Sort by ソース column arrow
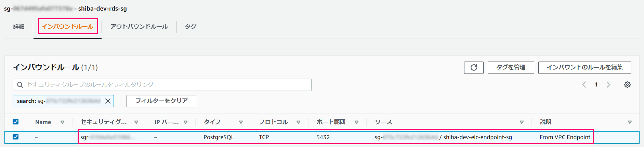This screenshot has height=147, width=644. tap(522, 122)
